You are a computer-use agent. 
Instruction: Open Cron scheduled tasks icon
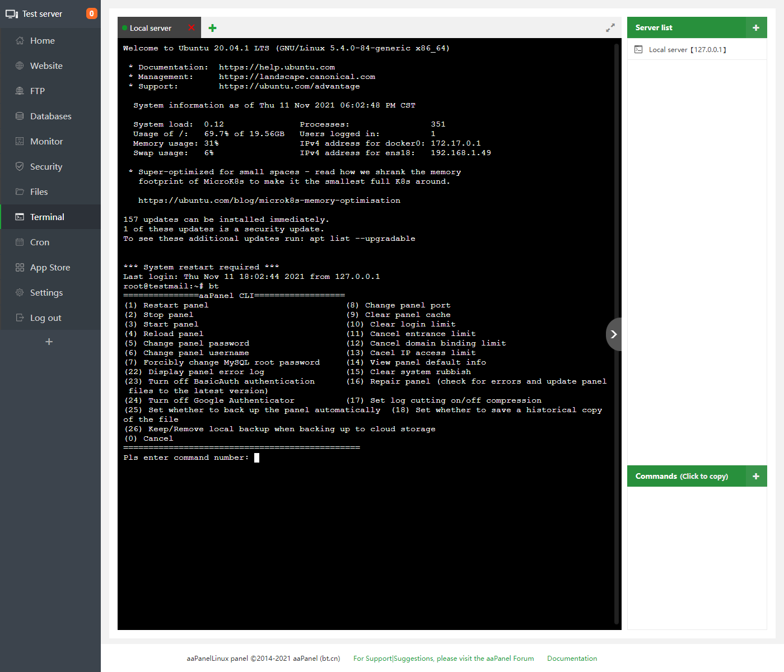[x=20, y=242]
